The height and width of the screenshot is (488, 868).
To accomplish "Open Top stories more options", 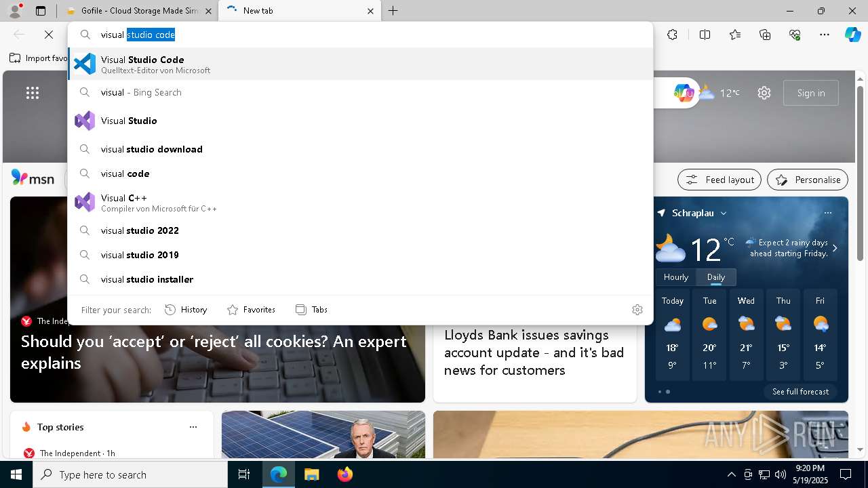I will (193, 427).
